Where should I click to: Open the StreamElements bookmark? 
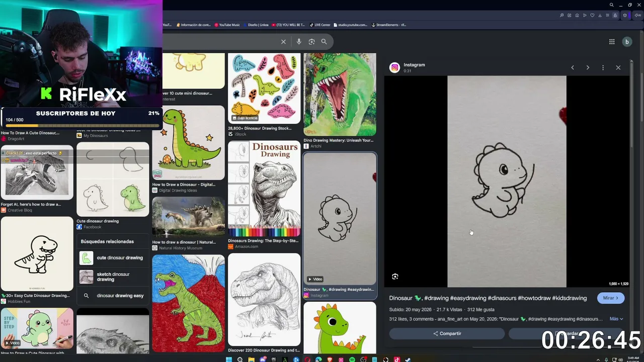389,25
